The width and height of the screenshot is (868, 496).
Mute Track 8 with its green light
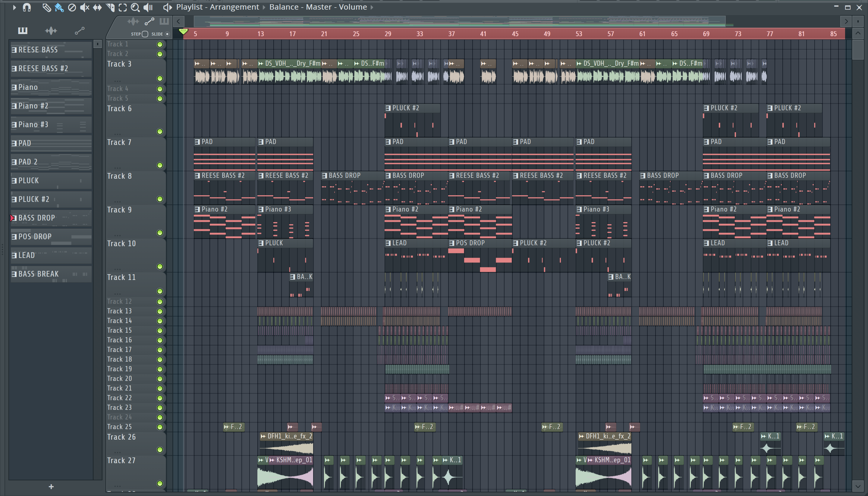[160, 199]
